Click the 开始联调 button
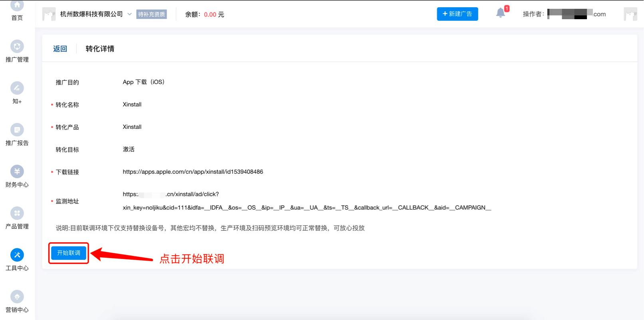The width and height of the screenshot is (644, 320). 69,253
